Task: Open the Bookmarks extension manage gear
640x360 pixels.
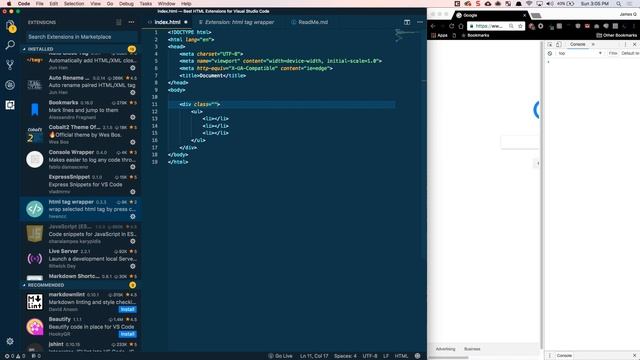Action: point(133,117)
